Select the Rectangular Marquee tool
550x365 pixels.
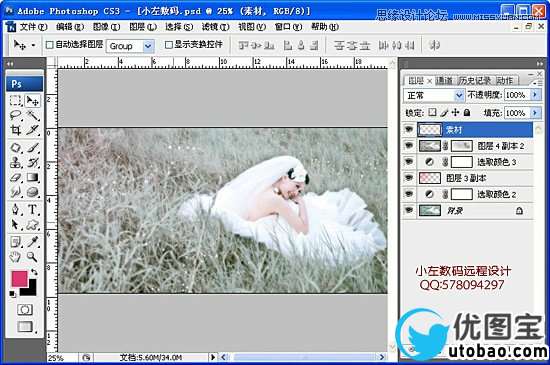point(15,101)
